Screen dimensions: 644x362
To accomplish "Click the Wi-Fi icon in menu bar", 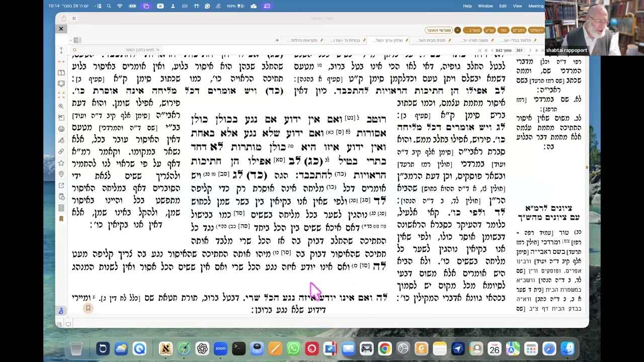I will pos(120,6).
